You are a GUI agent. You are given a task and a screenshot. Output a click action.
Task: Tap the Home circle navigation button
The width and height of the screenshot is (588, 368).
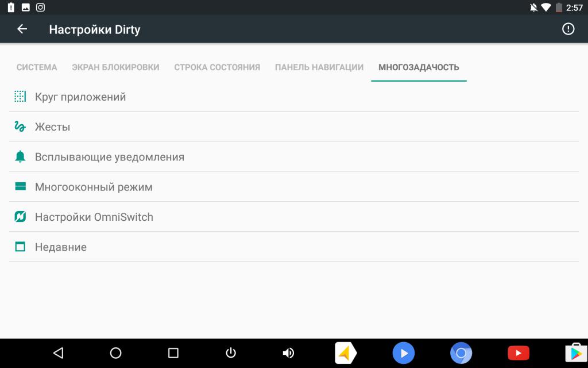coord(115,353)
